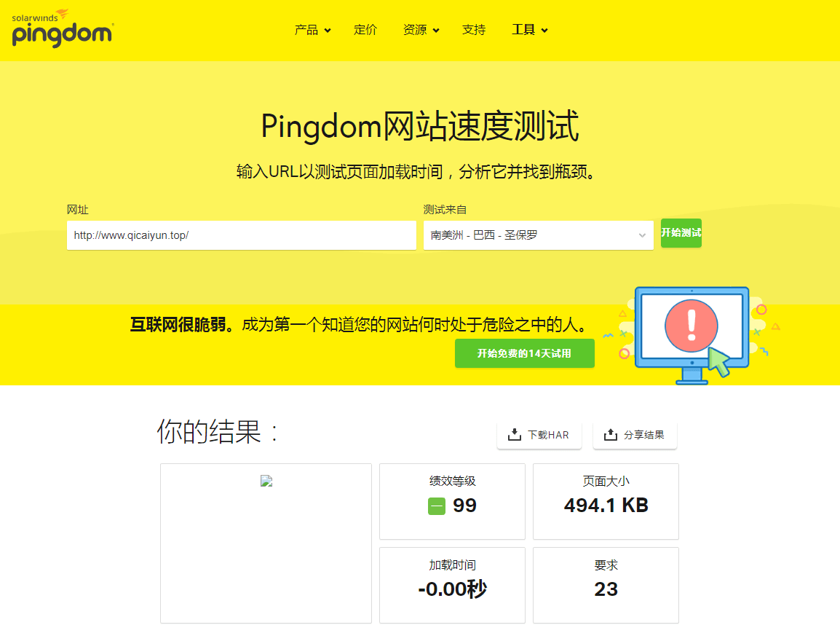Click the 页面大小 494.1 KB card

point(606,501)
